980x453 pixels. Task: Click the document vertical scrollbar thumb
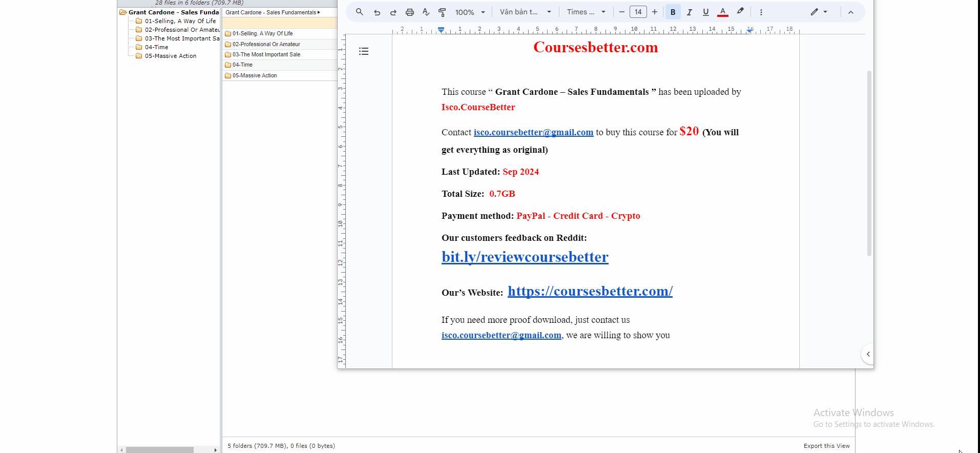click(869, 163)
